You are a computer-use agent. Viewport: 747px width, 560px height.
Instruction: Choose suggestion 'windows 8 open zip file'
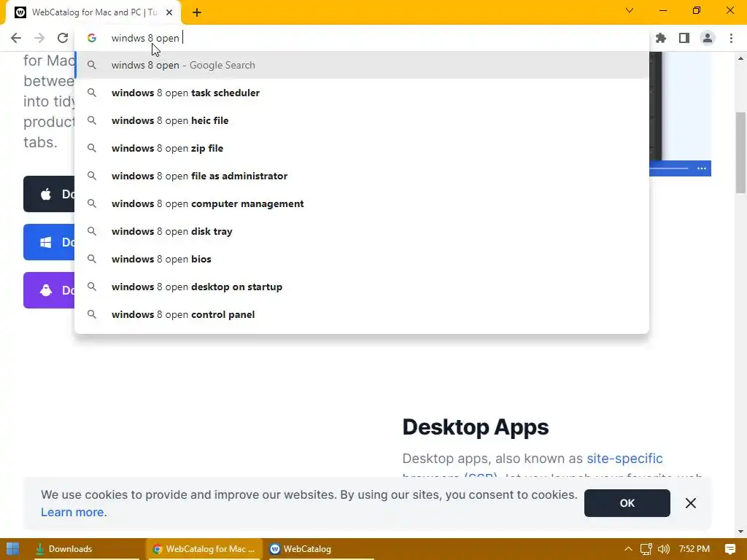362,148
